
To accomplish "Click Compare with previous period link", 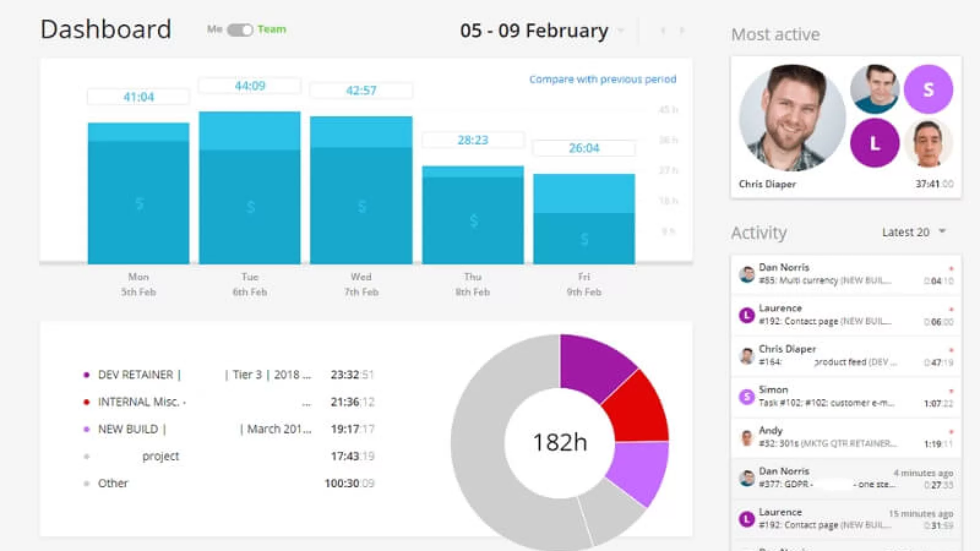I will point(602,80).
